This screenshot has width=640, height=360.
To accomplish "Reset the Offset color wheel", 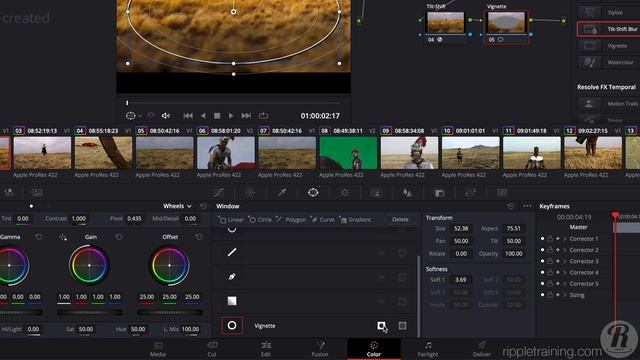I will (x=199, y=237).
